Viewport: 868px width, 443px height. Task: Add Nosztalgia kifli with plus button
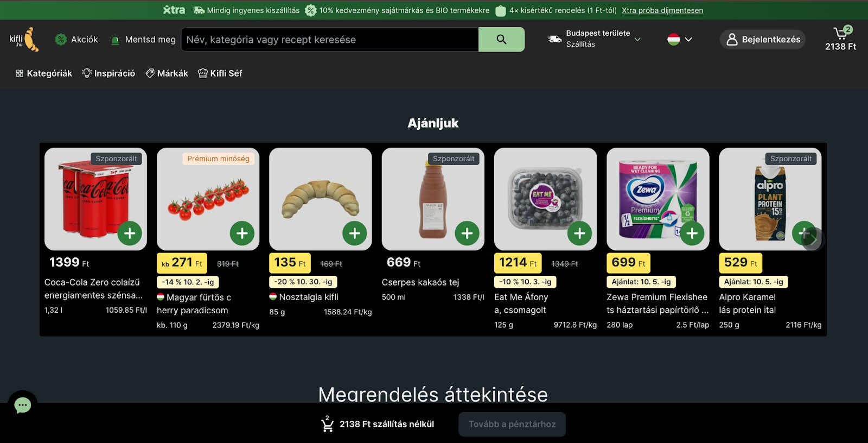(x=355, y=233)
